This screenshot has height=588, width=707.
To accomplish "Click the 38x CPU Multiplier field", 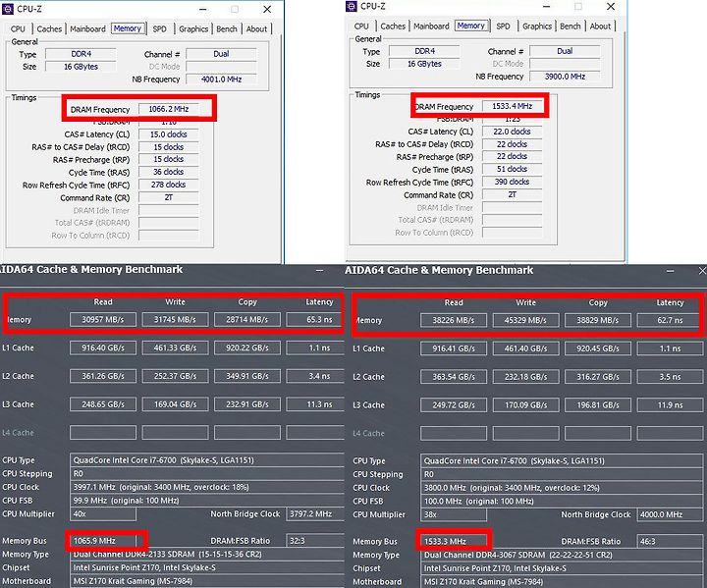I will click(x=454, y=515).
